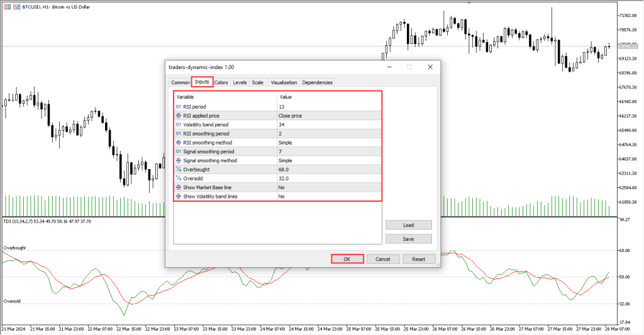Switch to the Visualization tab
644x335 pixels.
coord(284,82)
